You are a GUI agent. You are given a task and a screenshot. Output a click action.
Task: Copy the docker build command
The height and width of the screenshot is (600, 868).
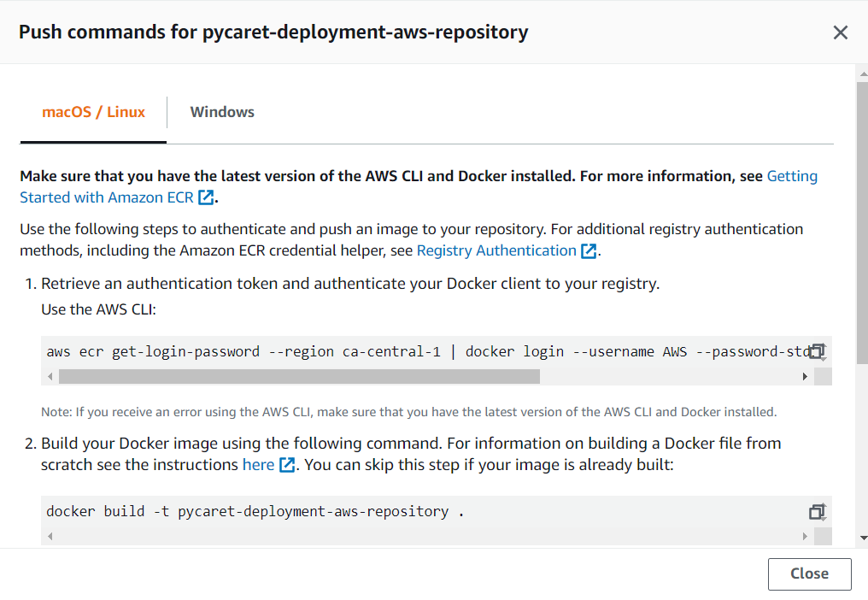818,511
